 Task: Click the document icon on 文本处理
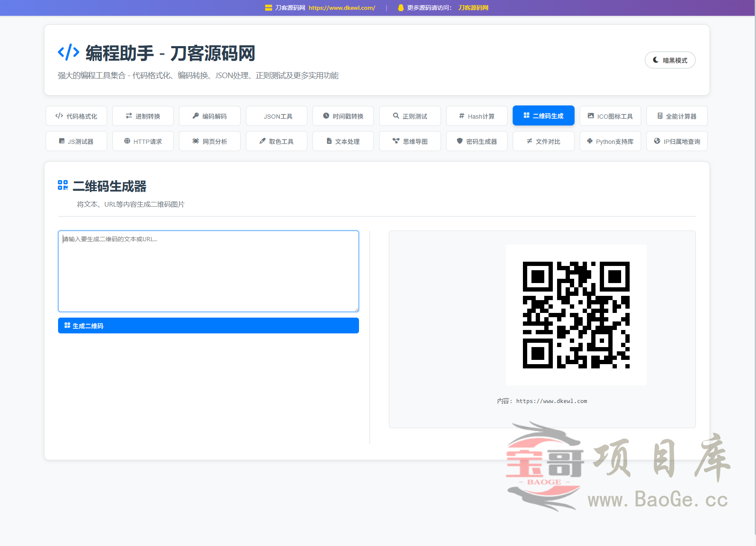[329, 141]
